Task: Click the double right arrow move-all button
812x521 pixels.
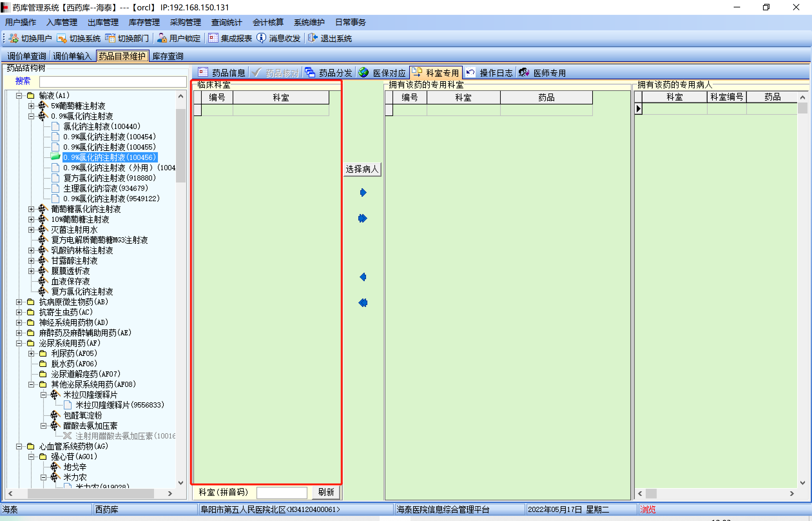Action: click(363, 218)
